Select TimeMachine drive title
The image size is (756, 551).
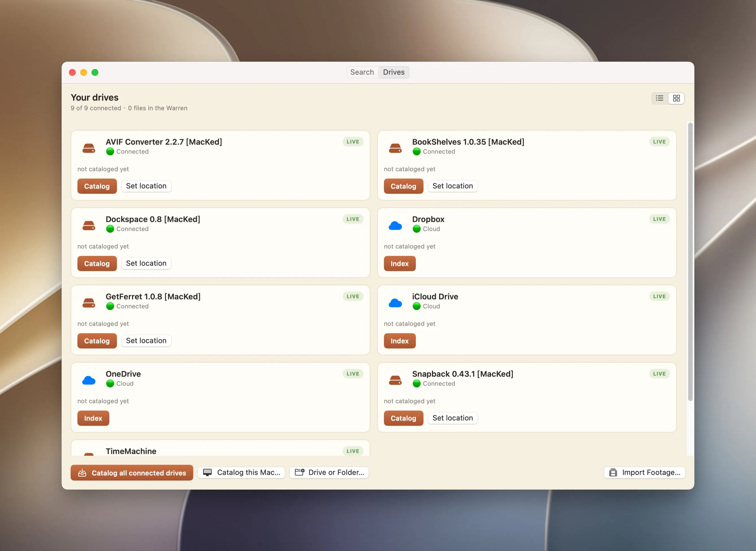[131, 451]
